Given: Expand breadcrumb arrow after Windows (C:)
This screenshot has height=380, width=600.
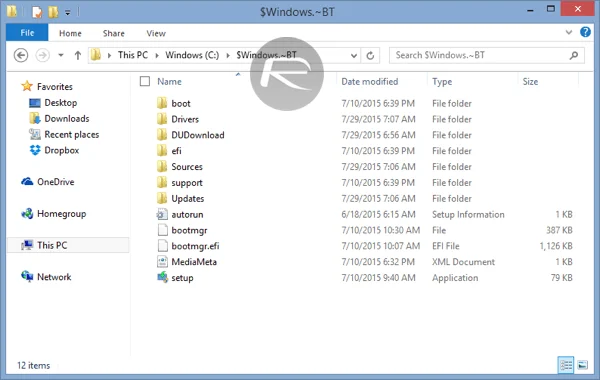Looking at the screenshot, I should (228, 56).
